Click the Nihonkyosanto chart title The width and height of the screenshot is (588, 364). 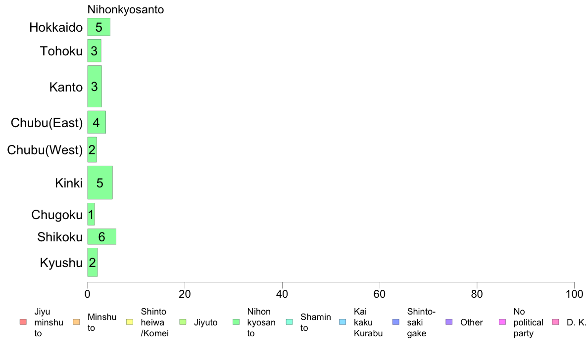click(126, 9)
